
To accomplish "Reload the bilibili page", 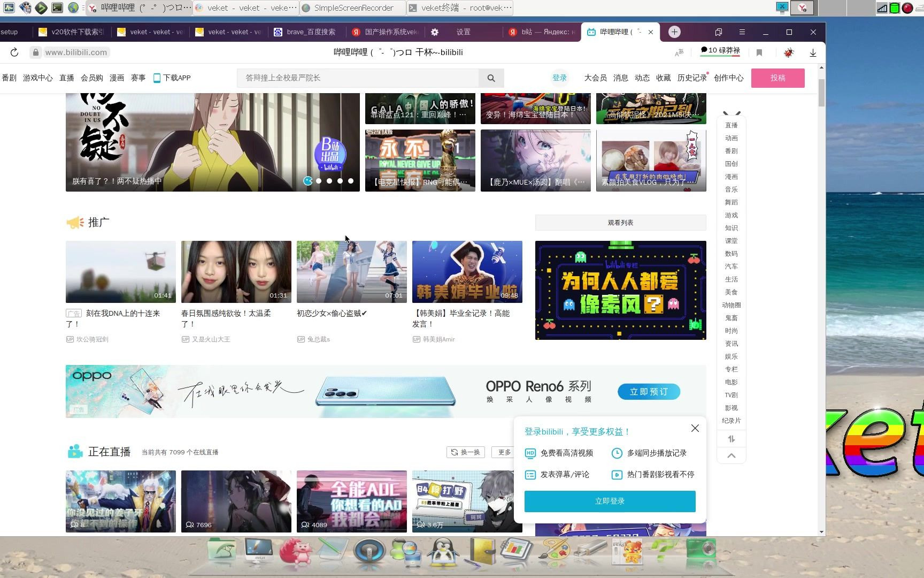I will point(14,52).
